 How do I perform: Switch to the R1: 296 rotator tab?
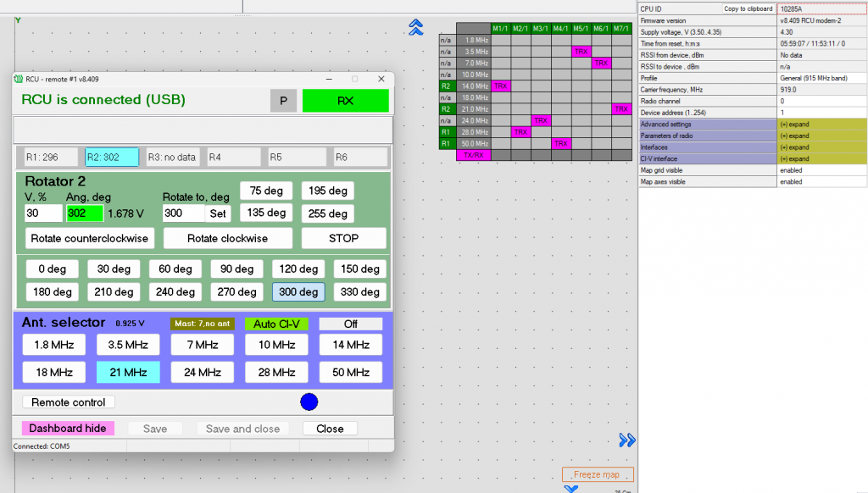(x=49, y=157)
